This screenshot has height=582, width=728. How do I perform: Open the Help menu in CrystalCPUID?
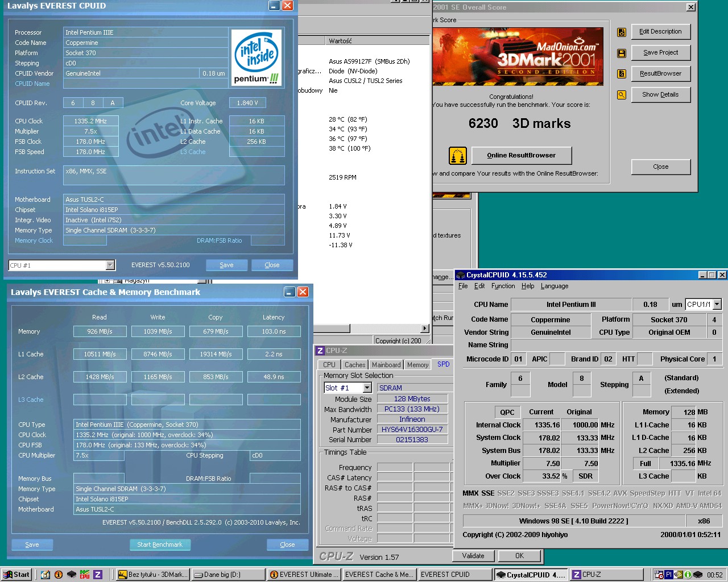528,286
